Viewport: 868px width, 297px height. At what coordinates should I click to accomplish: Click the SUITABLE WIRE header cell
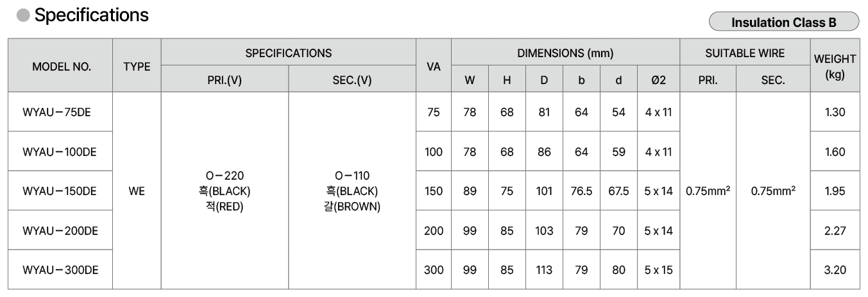click(744, 53)
